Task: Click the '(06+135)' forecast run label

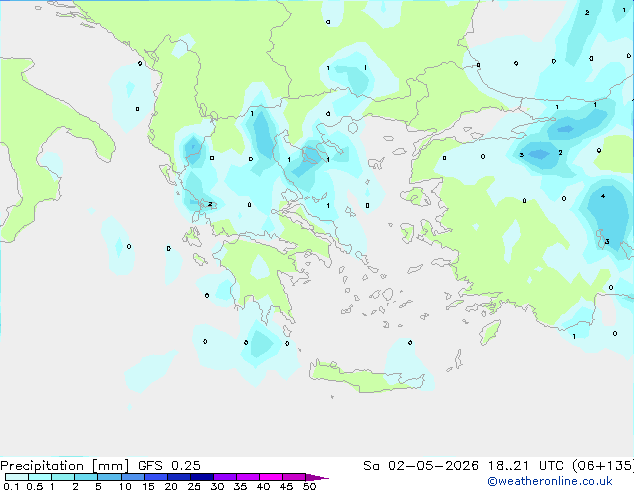Action: [x=603, y=466]
